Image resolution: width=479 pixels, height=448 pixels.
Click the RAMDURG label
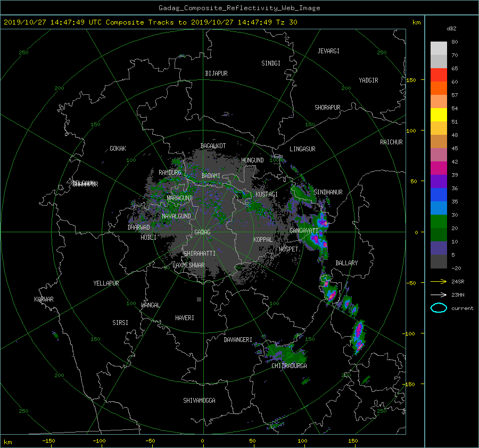(x=170, y=173)
